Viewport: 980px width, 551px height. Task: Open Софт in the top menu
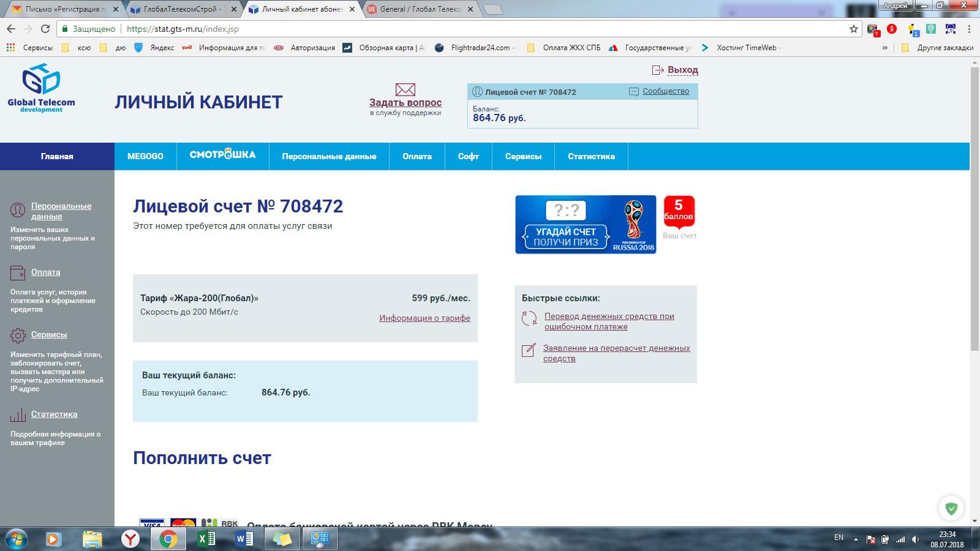click(x=468, y=156)
